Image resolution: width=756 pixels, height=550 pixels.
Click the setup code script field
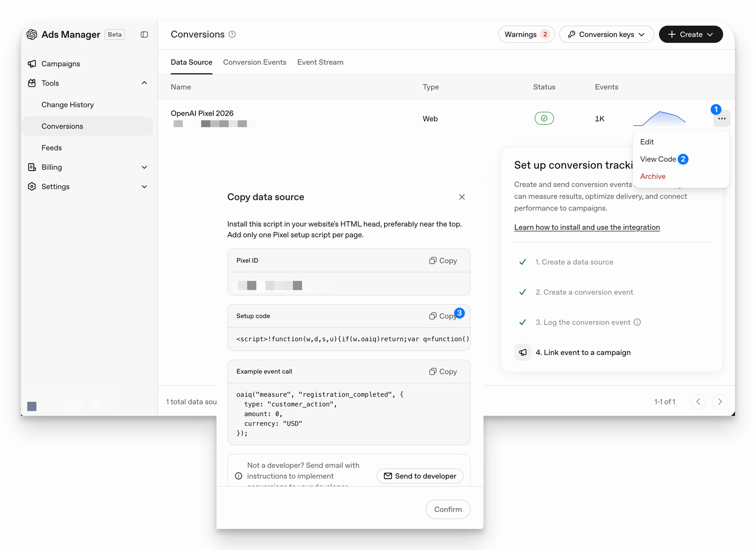click(x=349, y=339)
